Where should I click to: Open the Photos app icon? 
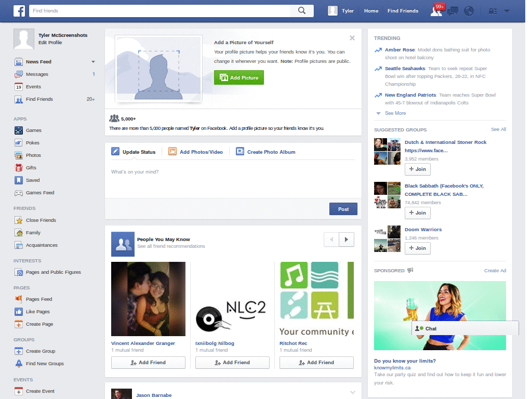pyautogui.click(x=19, y=155)
